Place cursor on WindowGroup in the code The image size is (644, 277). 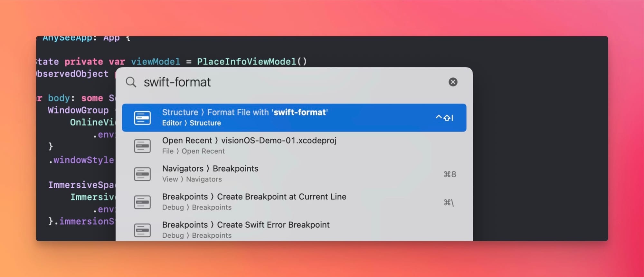point(78,110)
